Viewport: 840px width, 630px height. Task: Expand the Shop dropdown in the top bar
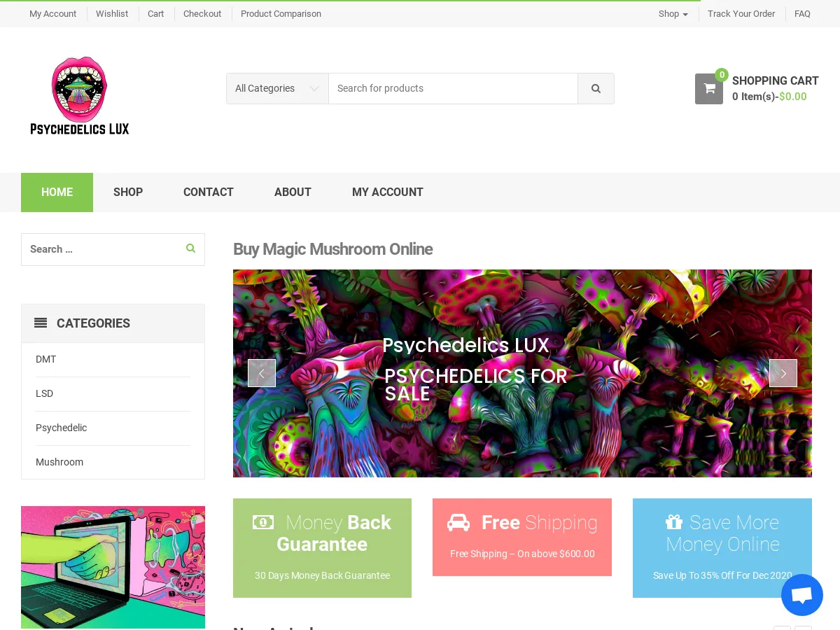[673, 13]
